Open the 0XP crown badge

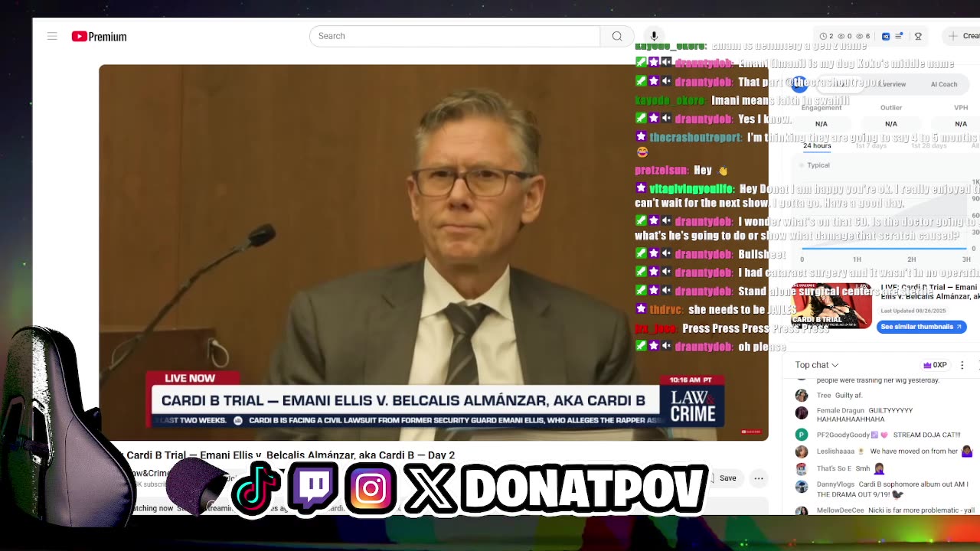tap(935, 365)
